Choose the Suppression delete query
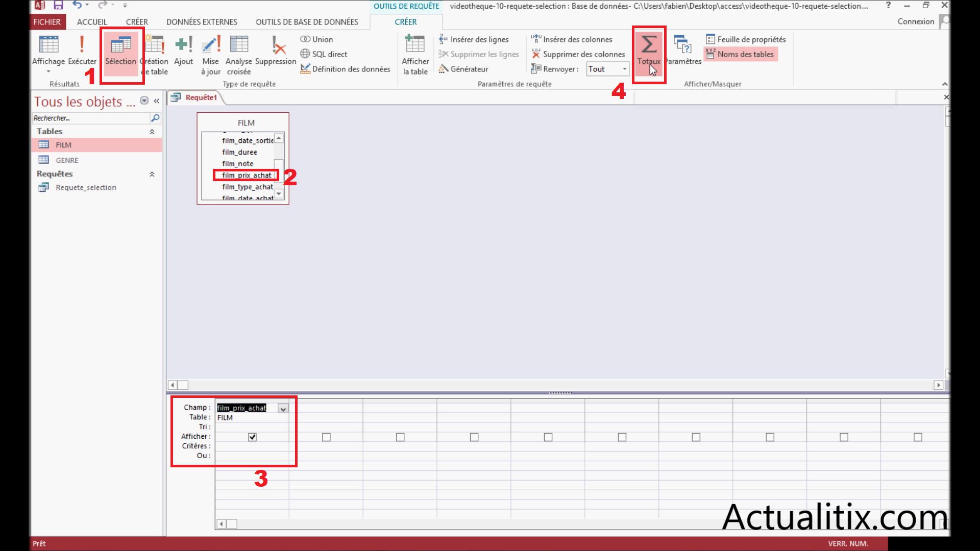 276,50
